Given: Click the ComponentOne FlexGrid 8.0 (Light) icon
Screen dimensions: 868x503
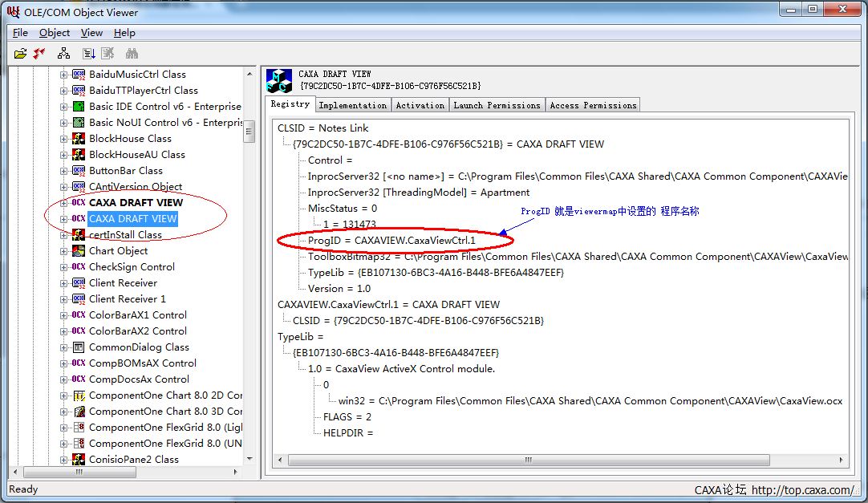Looking at the screenshot, I should pyautogui.click(x=79, y=428).
